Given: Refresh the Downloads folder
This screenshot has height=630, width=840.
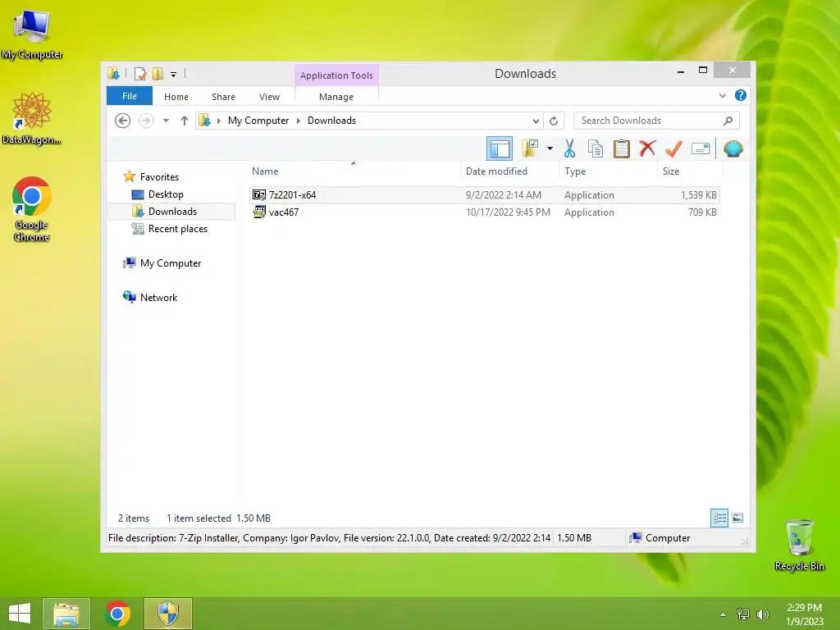Looking at the screenshot, I should [554, 121].
